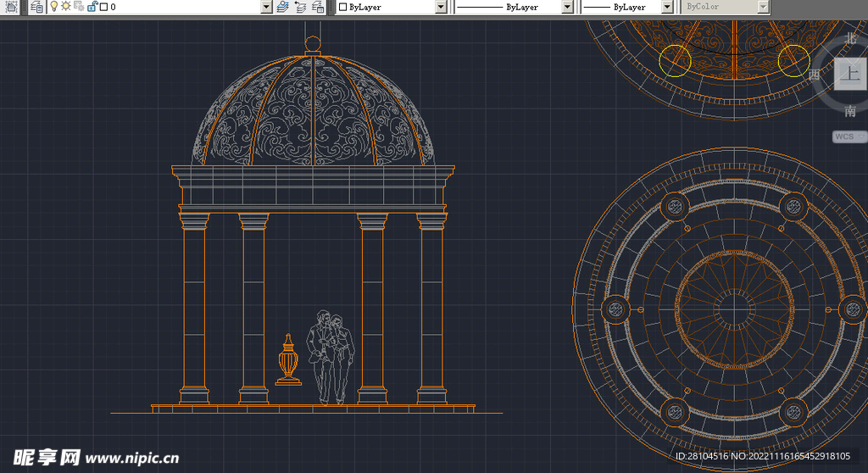Screen dimensions: 868x473
Task: Select the urn vase in the gazebo elevation
Action: [x=288, y=359]
